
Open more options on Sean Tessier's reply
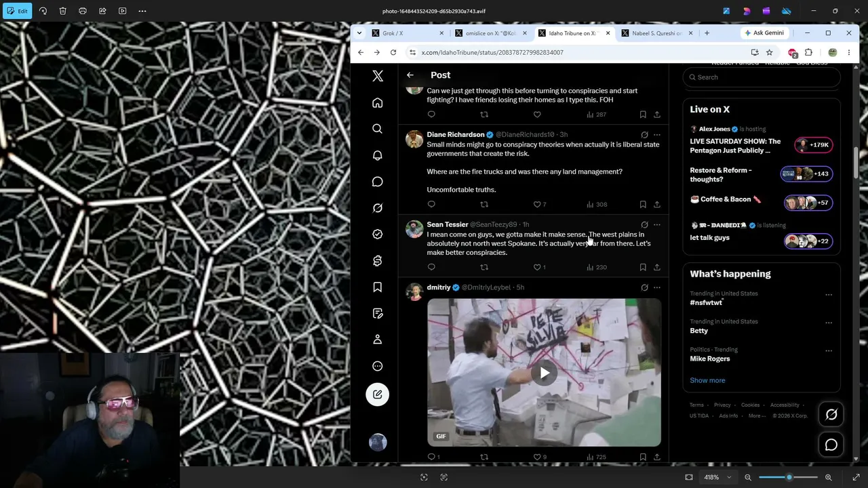(x=656, y=224)
